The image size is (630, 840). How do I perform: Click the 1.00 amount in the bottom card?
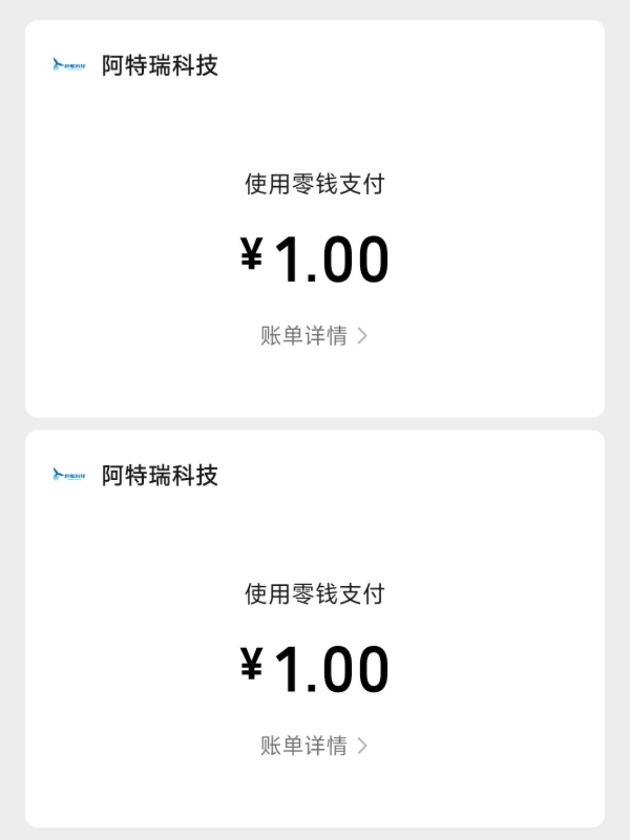332,669
